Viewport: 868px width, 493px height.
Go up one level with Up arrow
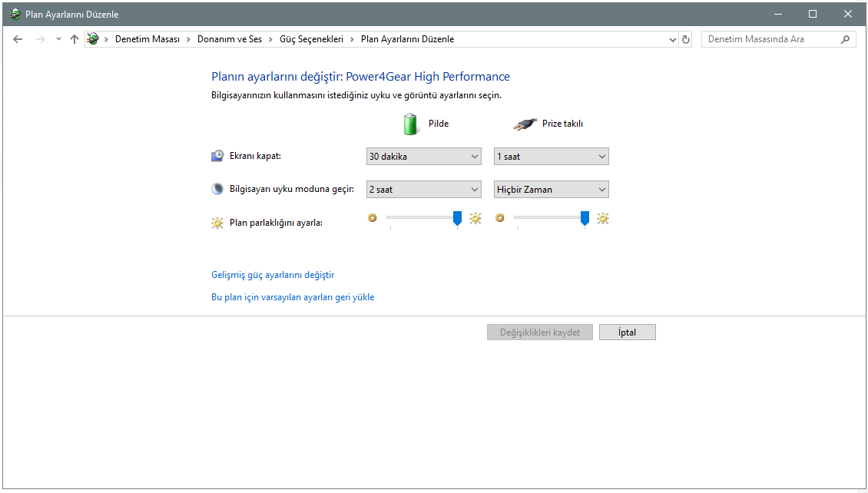point(75,39)
